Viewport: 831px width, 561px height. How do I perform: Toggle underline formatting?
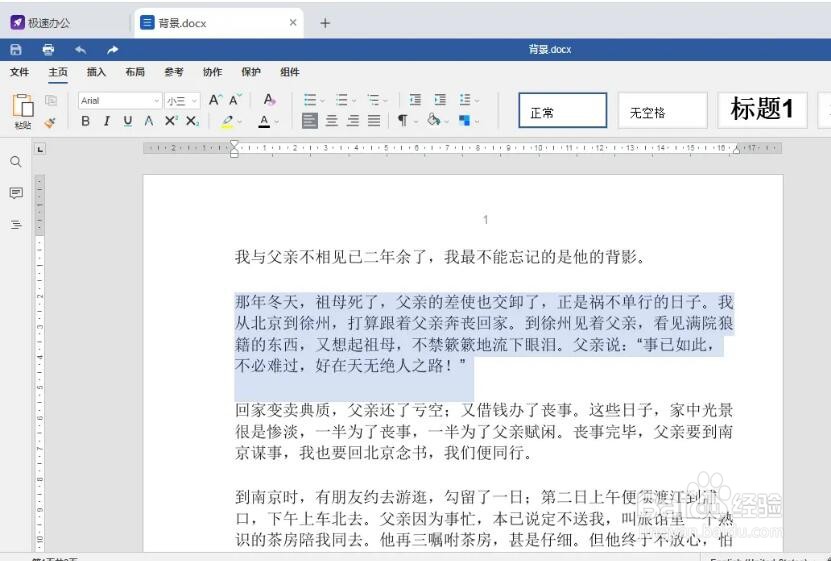click(x=128, y=121)
